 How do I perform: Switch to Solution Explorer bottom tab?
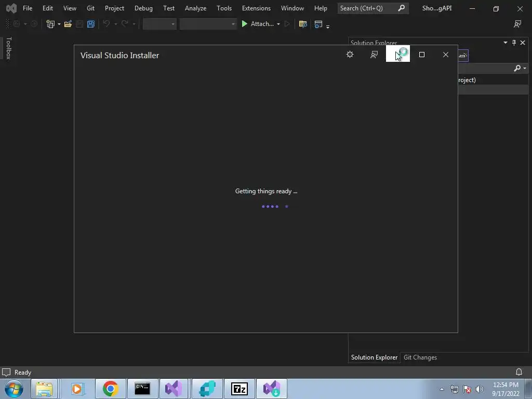[374, 357]
